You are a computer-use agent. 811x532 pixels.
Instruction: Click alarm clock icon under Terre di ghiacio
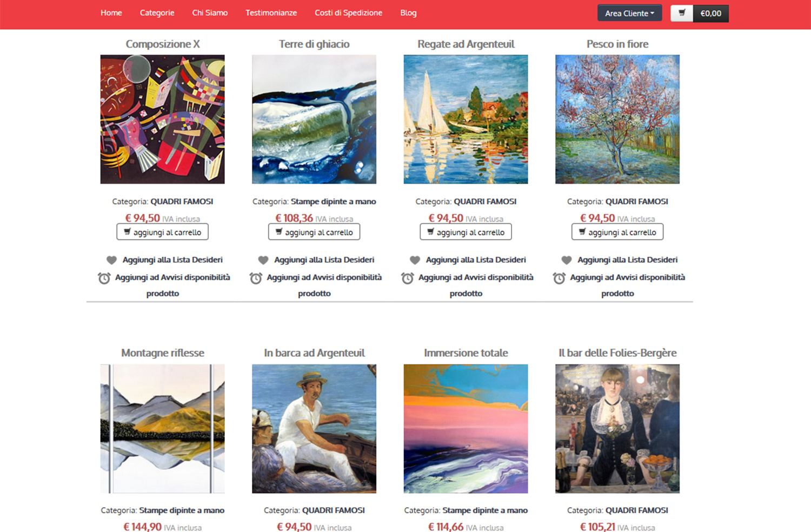click(256, 278)
